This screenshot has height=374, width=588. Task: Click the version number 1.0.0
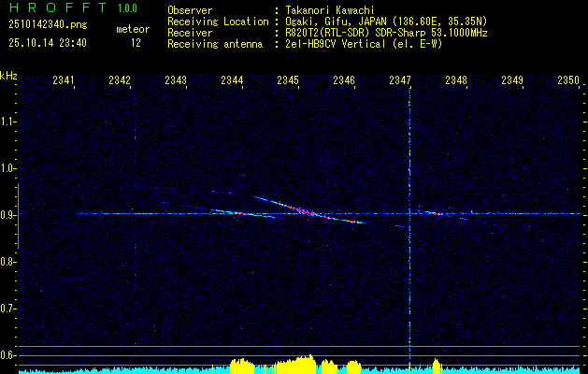pyautogui.click(x=127, y=8)
